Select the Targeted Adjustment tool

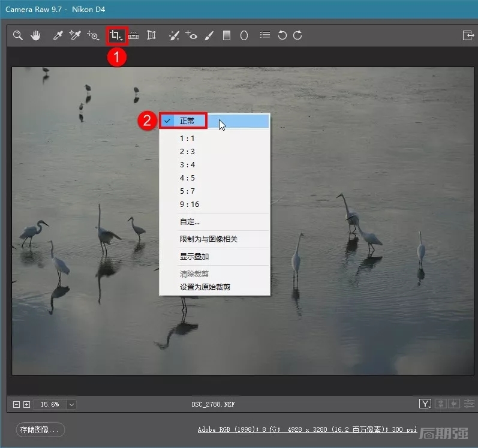[x=93, y=35]
